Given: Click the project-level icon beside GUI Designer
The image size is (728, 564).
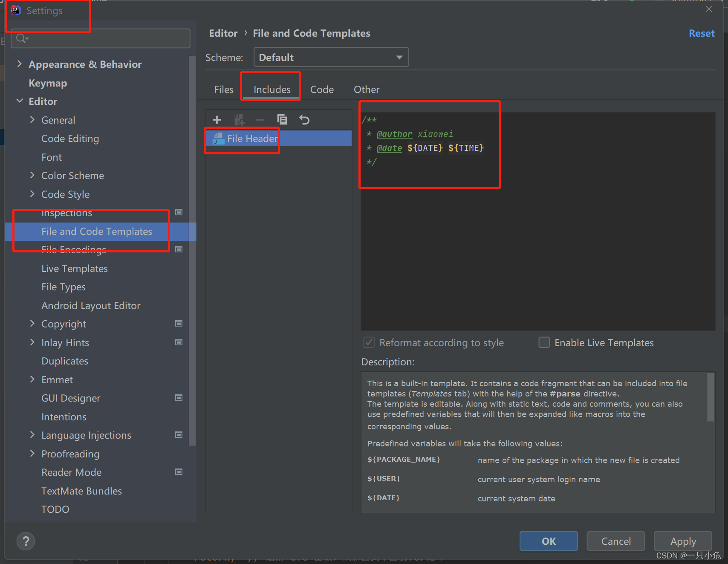Looking at the screenshot, I should click(179, 398).
